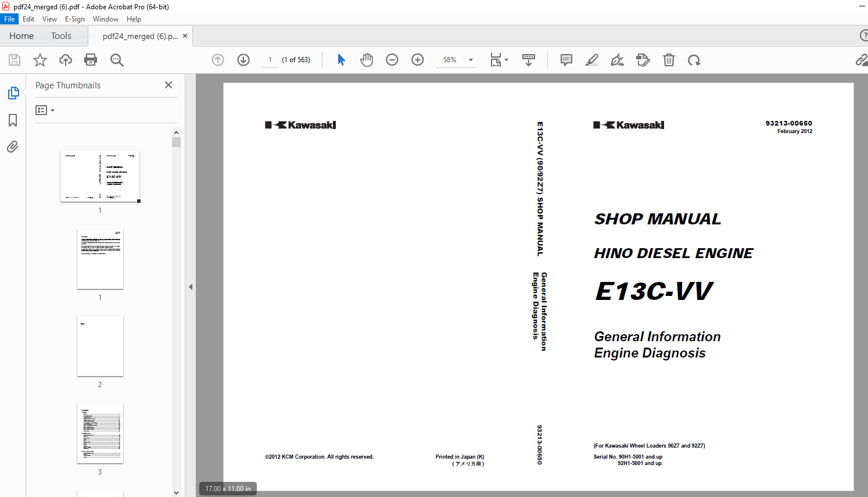Click thumbnails scrollbar down arrow
This screenshot has height=497, width=868.
[177, 492]
